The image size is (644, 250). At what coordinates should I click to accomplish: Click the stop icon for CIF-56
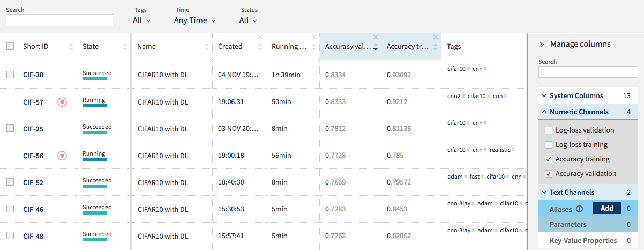[62, 156]
